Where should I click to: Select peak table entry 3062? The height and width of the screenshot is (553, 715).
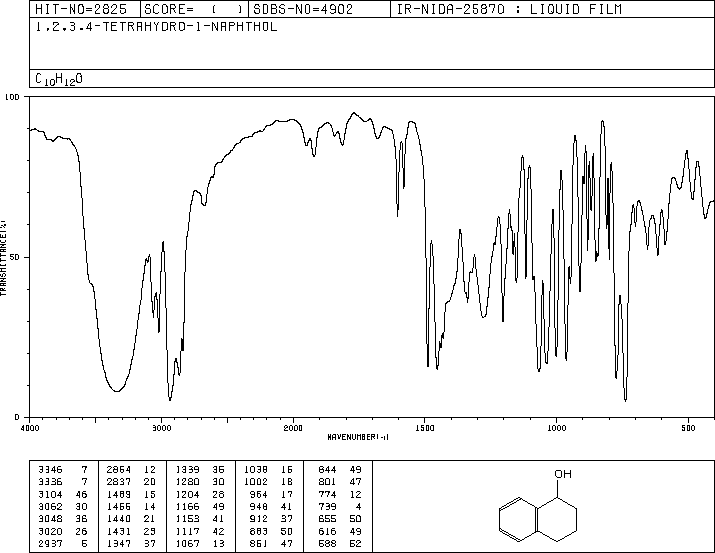50,506
